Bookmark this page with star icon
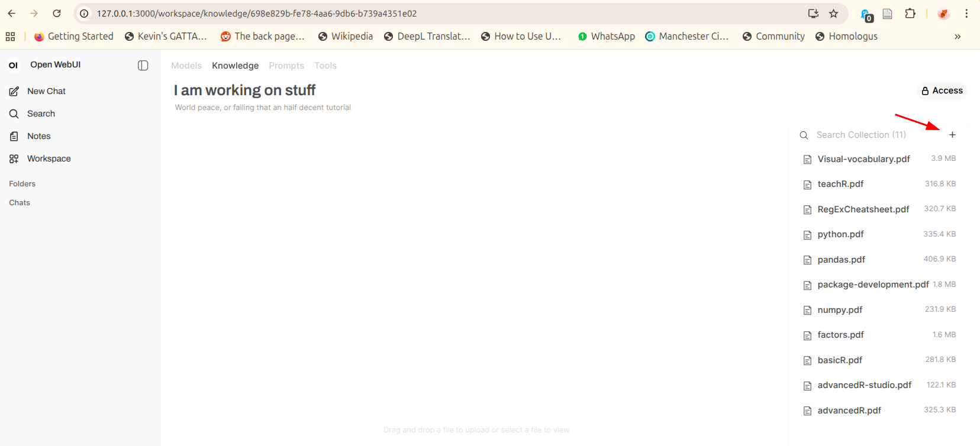980x446 pixels. tap(833, 14)
